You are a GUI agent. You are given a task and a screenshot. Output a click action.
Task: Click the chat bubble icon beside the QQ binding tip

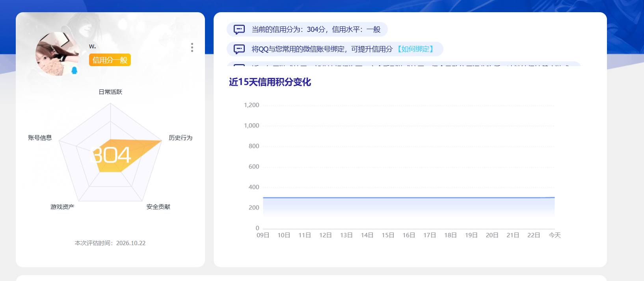click(x=239, y=49)
